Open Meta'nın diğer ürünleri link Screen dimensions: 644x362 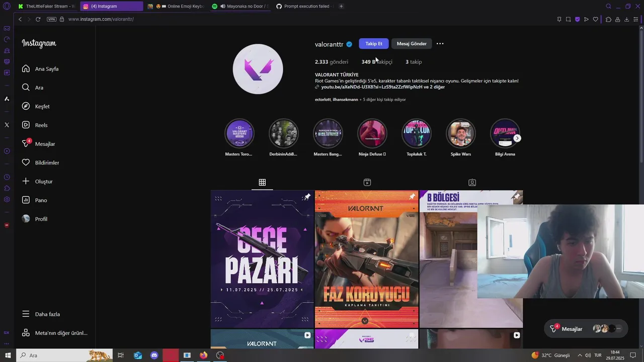[55, 333]
